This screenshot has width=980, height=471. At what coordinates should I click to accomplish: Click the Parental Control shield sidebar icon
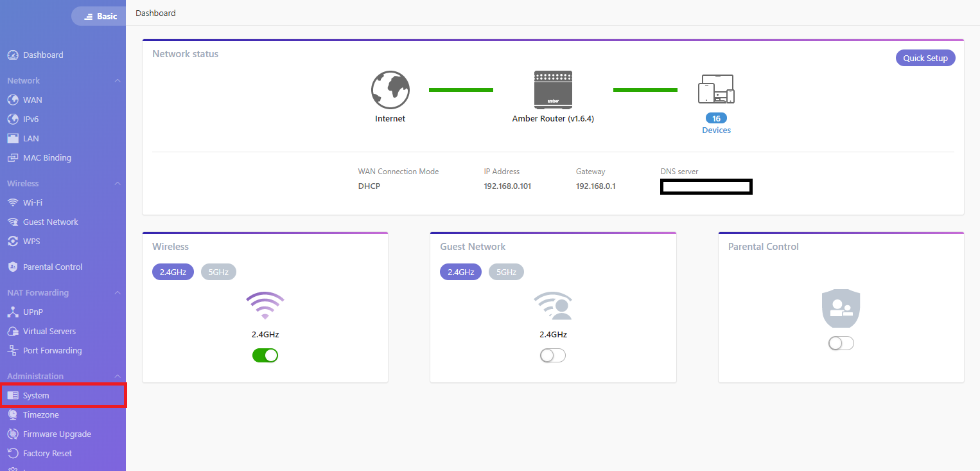12,267
